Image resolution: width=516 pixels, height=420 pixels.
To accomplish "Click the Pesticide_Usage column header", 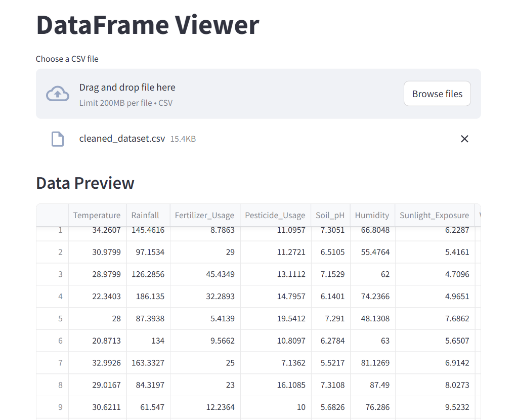I will pyautogui.click(x=275, y=215).
